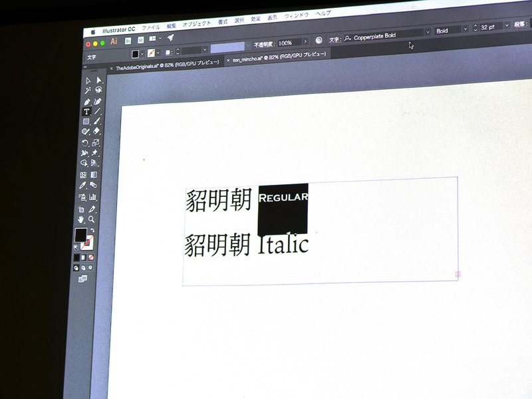The image size is (532, 399).
Task: Click the 文字 character panel link
Action: pyautogui.click(x=334, y=40)
